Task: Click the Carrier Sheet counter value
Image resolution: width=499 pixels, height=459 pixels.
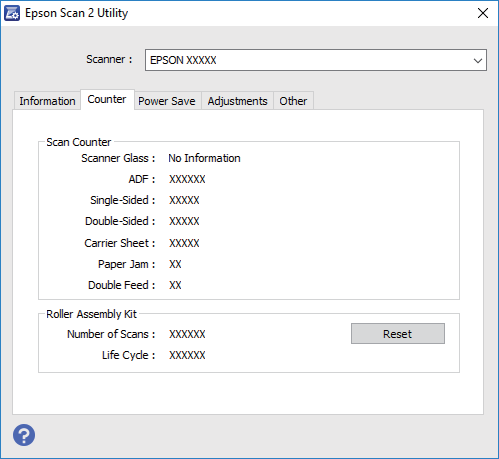Action: click(184, 243)
